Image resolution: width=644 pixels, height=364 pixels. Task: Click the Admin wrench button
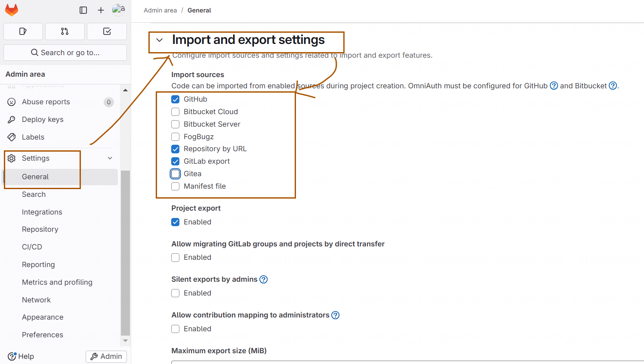[106, 357]
